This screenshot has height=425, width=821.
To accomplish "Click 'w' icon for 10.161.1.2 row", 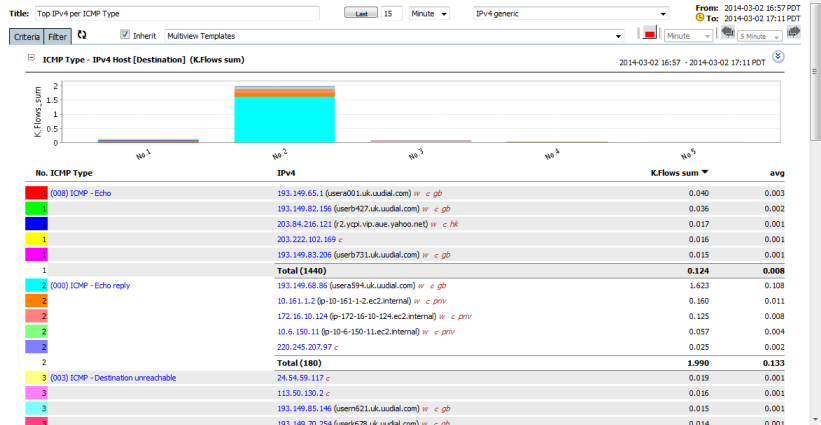I will coord(417,301).
